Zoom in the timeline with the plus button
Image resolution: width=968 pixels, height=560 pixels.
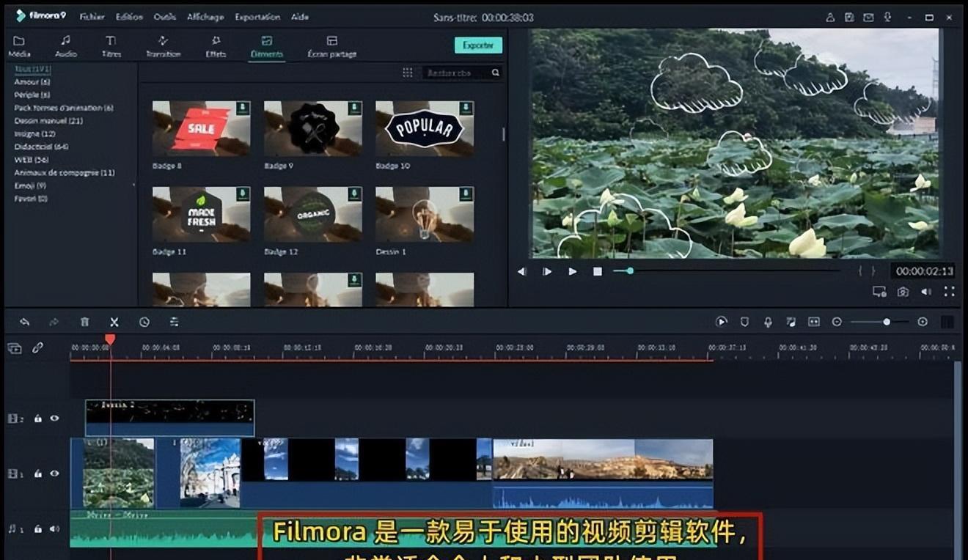click(923, 322)
